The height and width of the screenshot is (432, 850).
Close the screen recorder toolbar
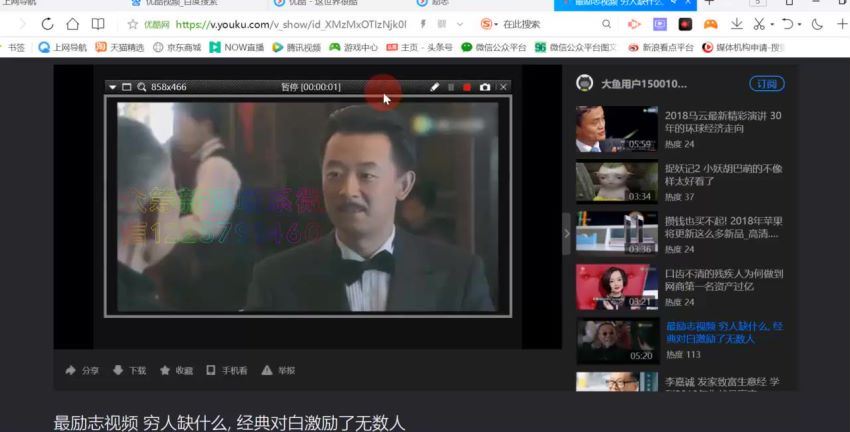click(503, 87)
